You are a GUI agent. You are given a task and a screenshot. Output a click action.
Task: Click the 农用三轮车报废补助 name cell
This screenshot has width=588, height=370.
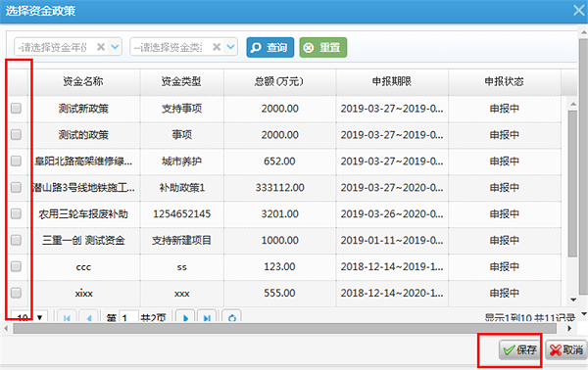tap(83, 214)
